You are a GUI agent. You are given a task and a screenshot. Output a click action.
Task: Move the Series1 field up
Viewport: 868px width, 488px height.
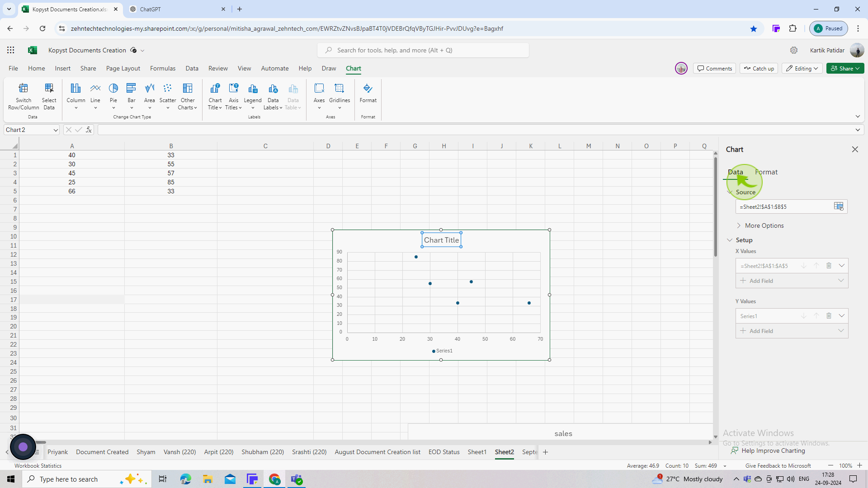816,316
